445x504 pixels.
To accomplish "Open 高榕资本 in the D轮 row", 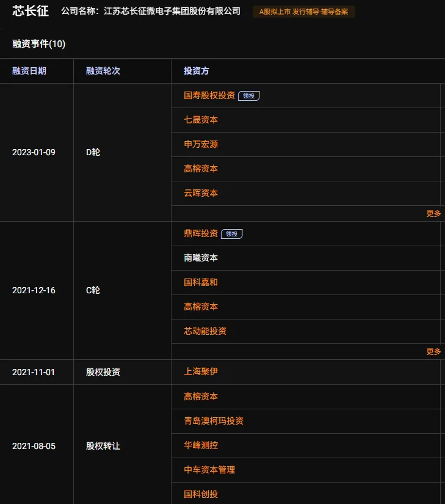I will [x=201, y=169].
